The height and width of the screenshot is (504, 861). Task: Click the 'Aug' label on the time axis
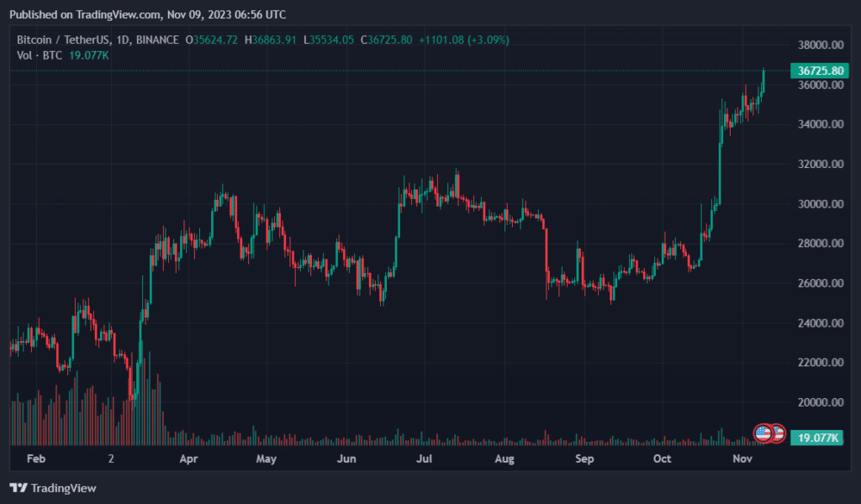(504, 459)
